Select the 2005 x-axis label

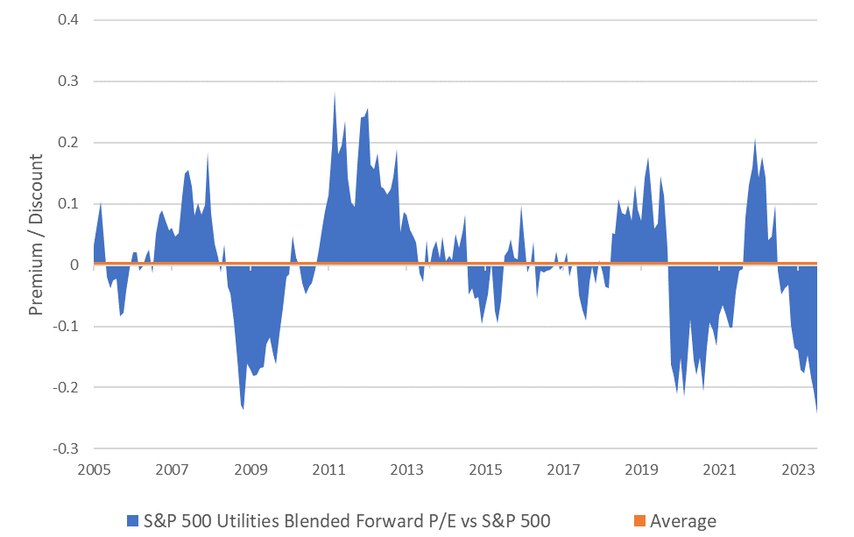coord(93,468)
